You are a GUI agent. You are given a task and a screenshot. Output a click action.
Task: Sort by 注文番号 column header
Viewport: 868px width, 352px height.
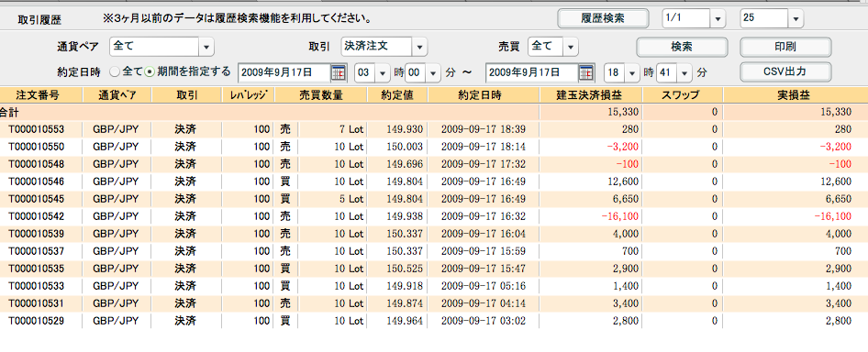coord(41,94)
